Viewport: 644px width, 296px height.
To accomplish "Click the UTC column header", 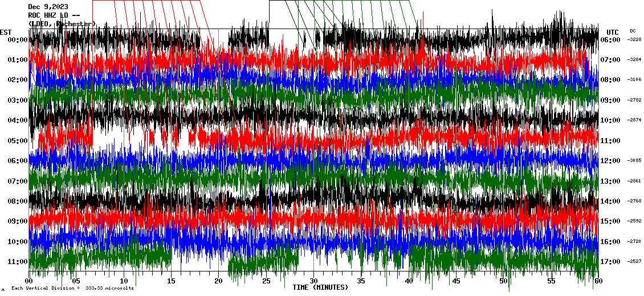I will (x=613, y=33).
